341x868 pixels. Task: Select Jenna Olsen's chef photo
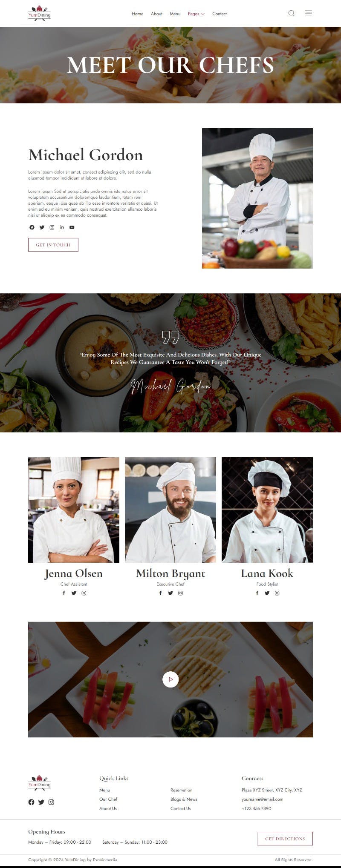[x=74, y=510]
